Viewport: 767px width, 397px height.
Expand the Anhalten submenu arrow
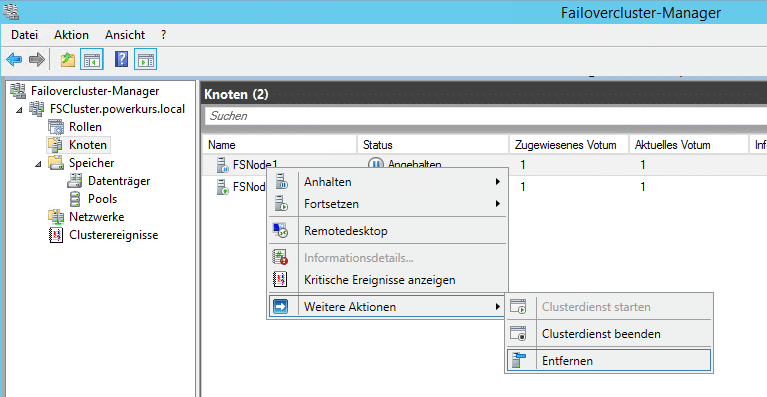(x=497, y=182)
